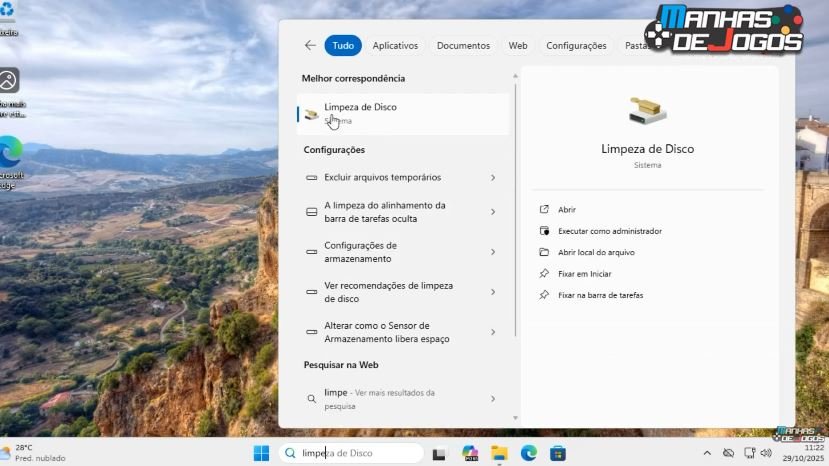
Task: Open the Windows Start button
Action: click(261, 453)
